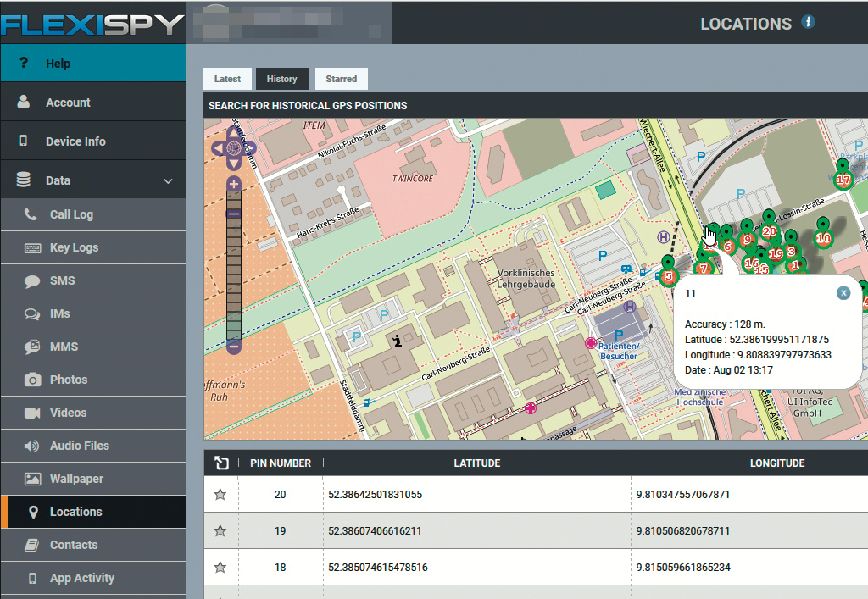Open the Help section in sidebar
Image resolution: width=868 pixels, height=599 pixels.
point(58,64)
